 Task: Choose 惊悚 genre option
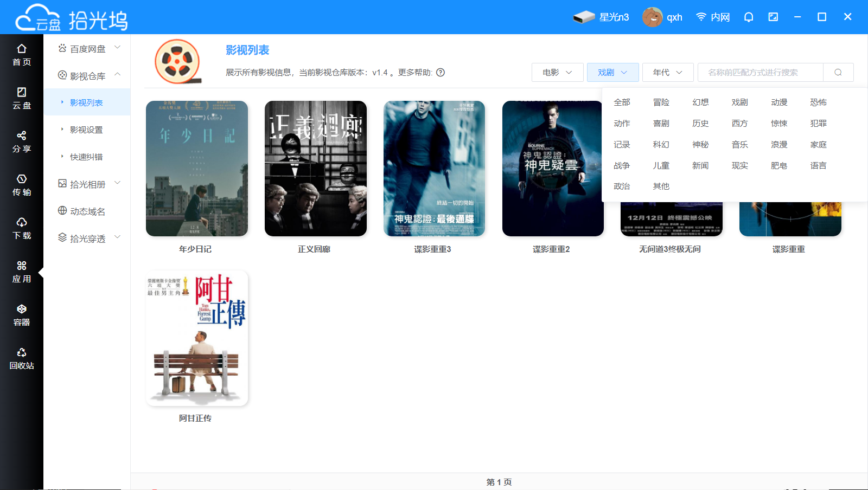tap(779, 123)
